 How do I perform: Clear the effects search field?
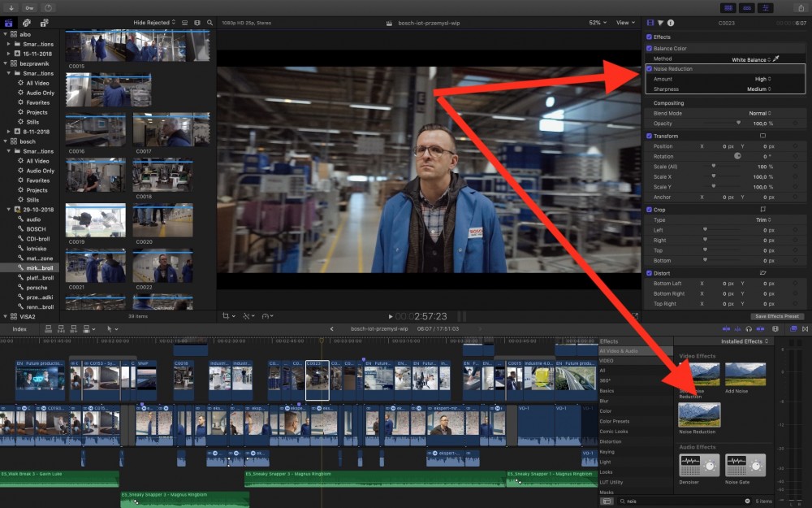click(x=747, y=501)
